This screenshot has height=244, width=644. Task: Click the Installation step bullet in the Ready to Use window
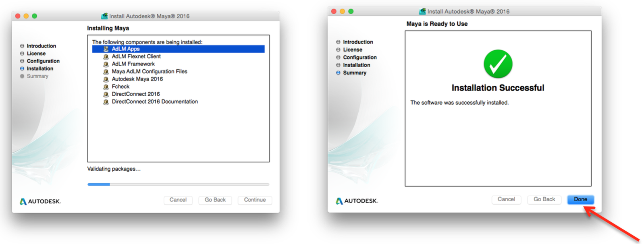click(x=338, y=65)
